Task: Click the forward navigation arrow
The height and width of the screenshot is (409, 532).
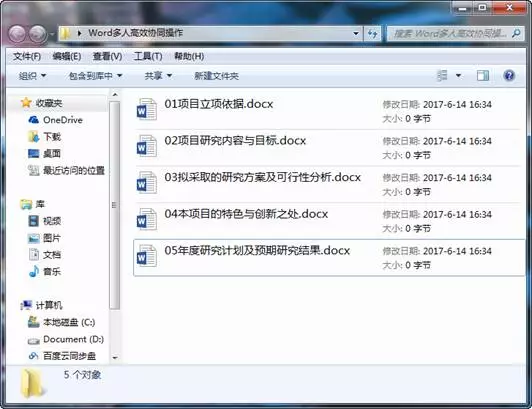Action: (38, 34)
